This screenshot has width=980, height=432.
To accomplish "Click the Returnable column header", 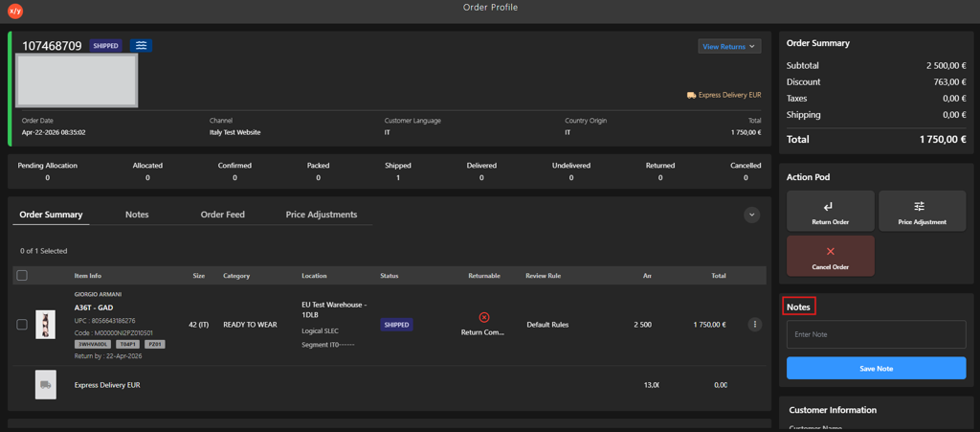I will [x=484, y=276].
